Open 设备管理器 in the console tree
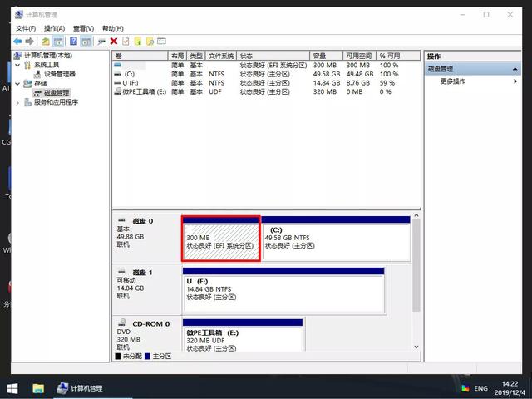The image size is (532, 399). [x=59, y=74]
